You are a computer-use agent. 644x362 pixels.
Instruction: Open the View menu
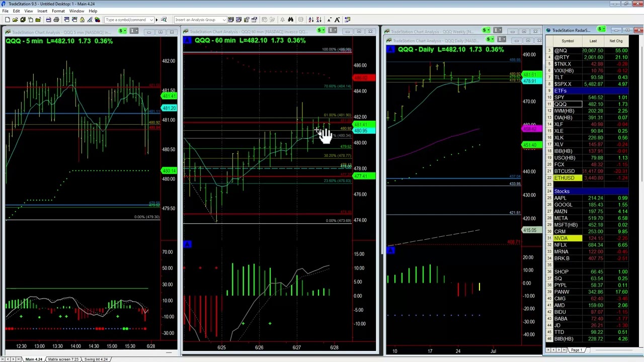point(29,11)
